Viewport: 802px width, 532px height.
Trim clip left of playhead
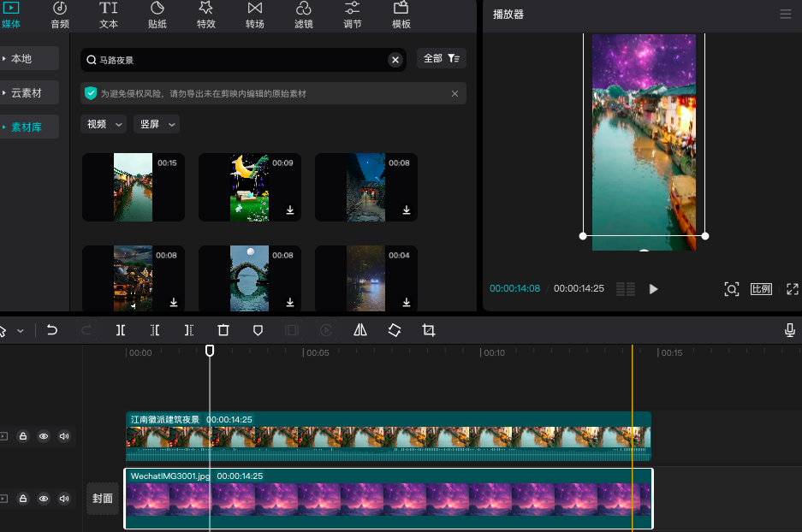[154, 330]
